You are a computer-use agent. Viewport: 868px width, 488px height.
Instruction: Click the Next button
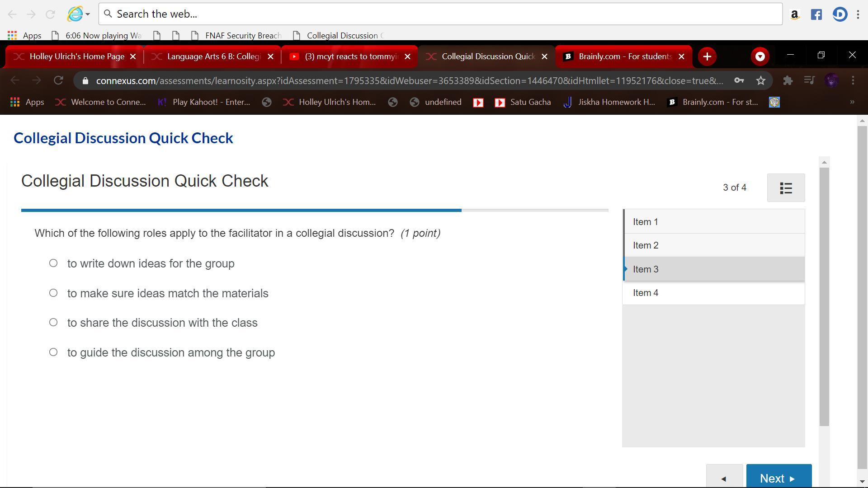click(x=778, y=478)
